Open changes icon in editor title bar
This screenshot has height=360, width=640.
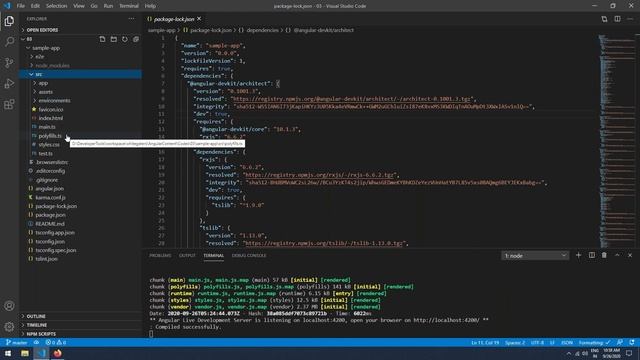(x=604, y=19)
